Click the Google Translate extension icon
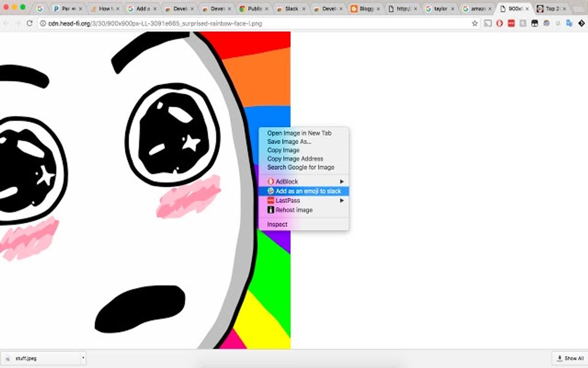The image size is (588, 368). pos(569,23)
